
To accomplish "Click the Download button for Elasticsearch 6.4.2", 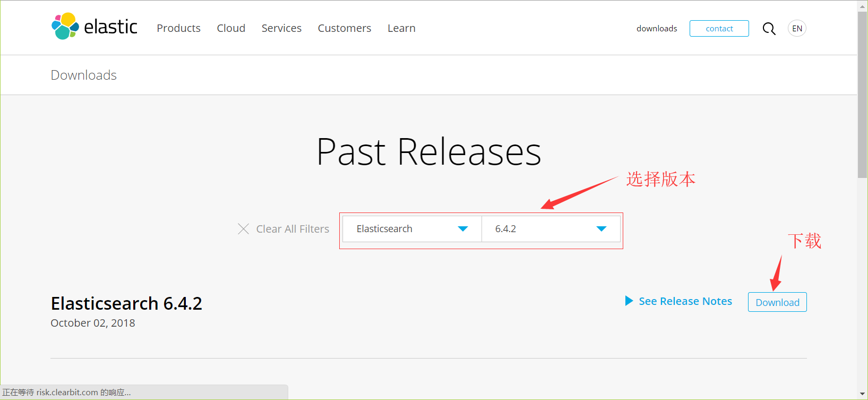I will tap(777, 302).
